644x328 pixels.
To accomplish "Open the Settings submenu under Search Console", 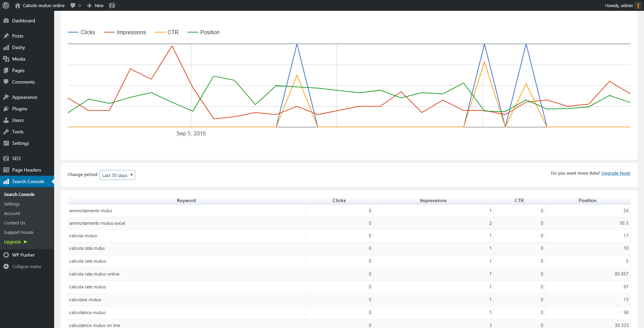I will (x=12, y=204).
